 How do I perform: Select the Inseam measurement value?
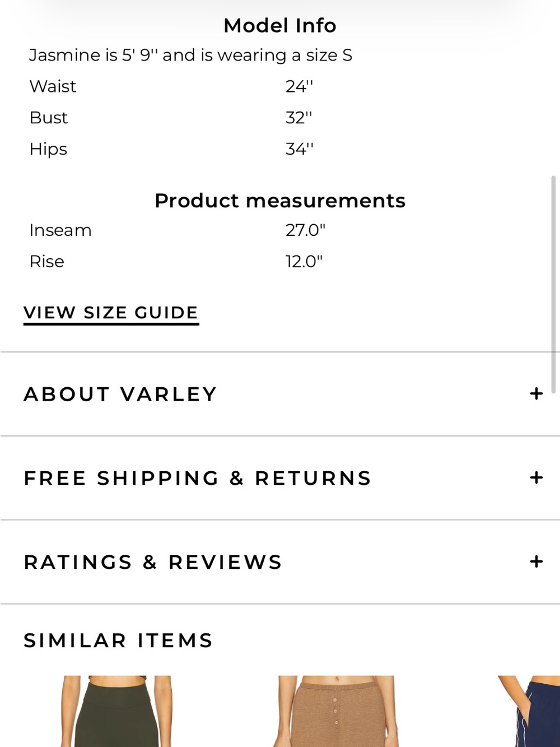pyautogui.click(x=305, y=230)
